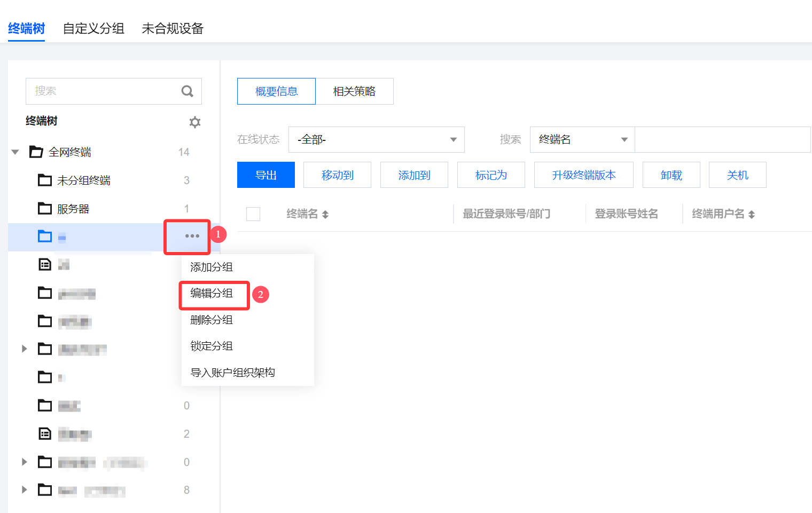Click 导入账户组织架构 menu entry

(232, 373)
